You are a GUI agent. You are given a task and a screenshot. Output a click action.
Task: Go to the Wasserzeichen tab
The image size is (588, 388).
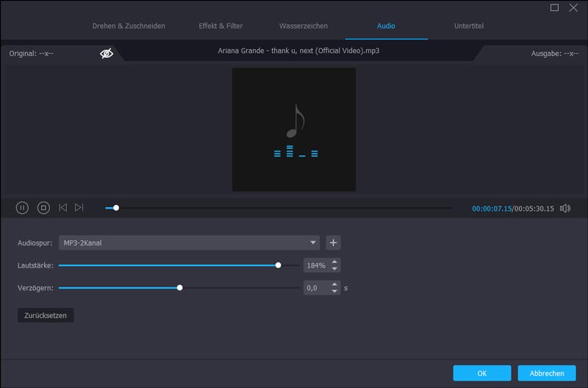pos(304,26)
